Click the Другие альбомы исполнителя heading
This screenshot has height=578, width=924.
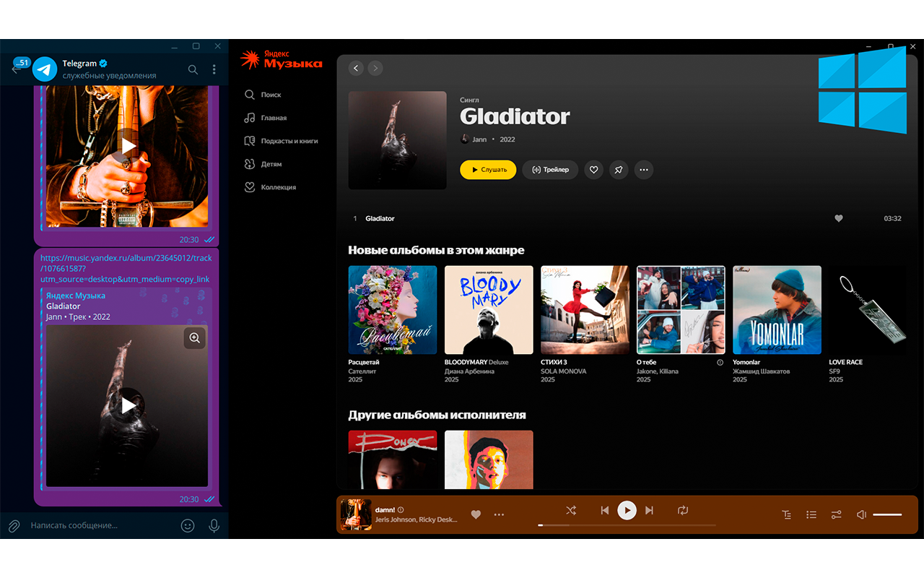click(437, 415)
